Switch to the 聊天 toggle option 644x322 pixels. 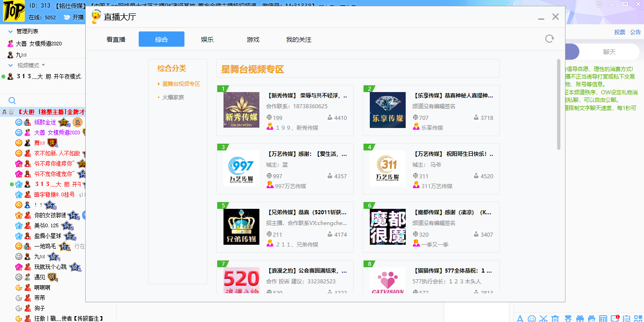point(609,52)
